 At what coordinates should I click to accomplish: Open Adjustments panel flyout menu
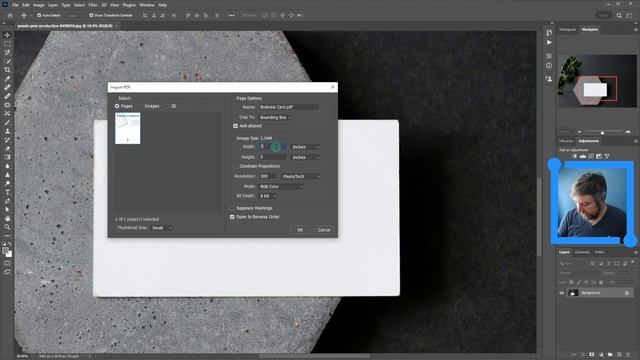pyautogui.click(x=635, y=141)
